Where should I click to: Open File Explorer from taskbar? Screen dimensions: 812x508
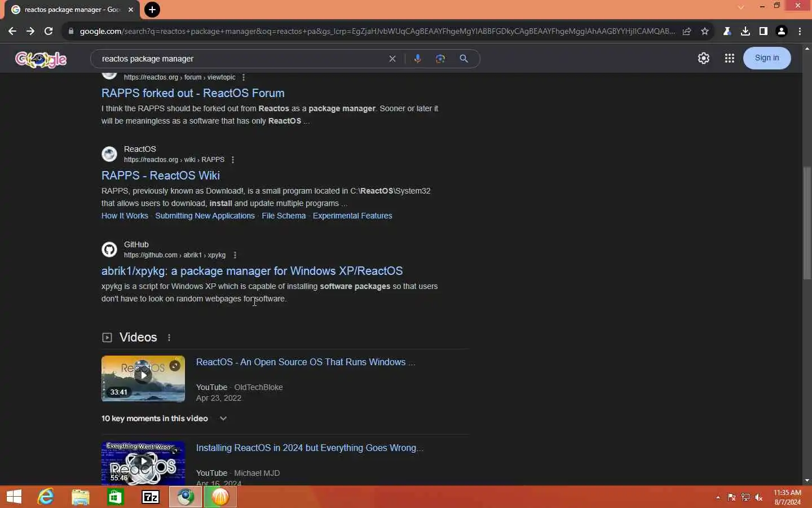click(x=81, y=497)
